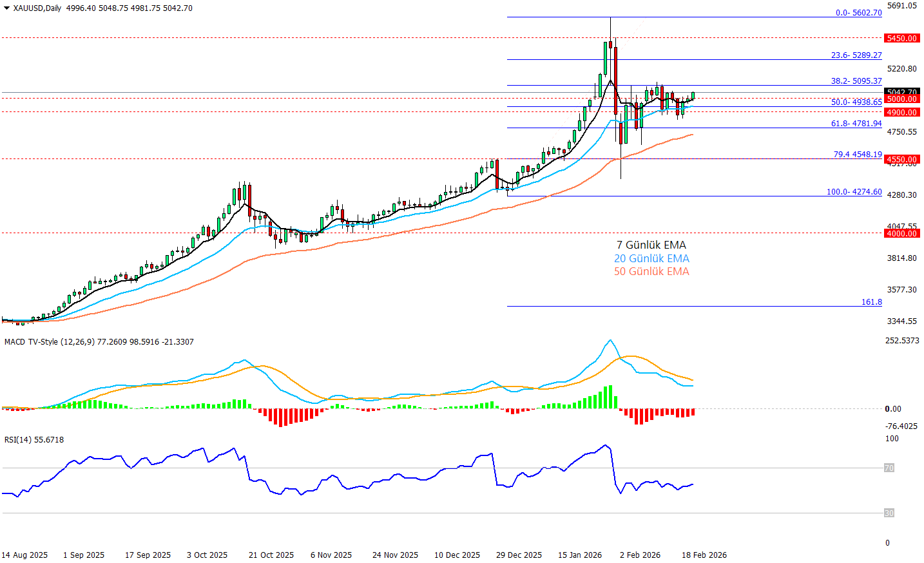Select the red 4900.00 price level tag
The width and height of the screenshot is (924, 563).
[901, 113]
